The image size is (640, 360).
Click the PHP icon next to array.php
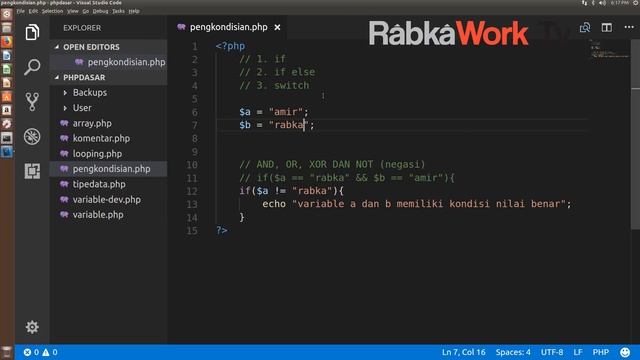[x=64, y=123]
